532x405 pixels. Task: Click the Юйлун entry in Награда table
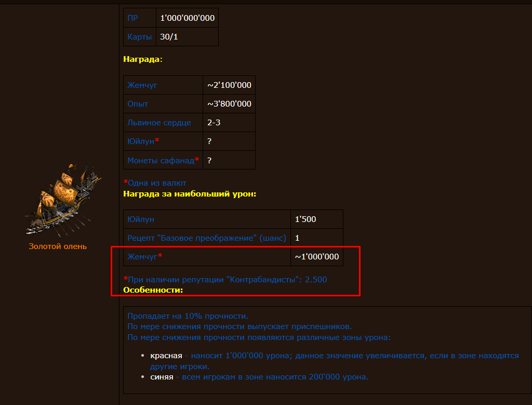141,141
